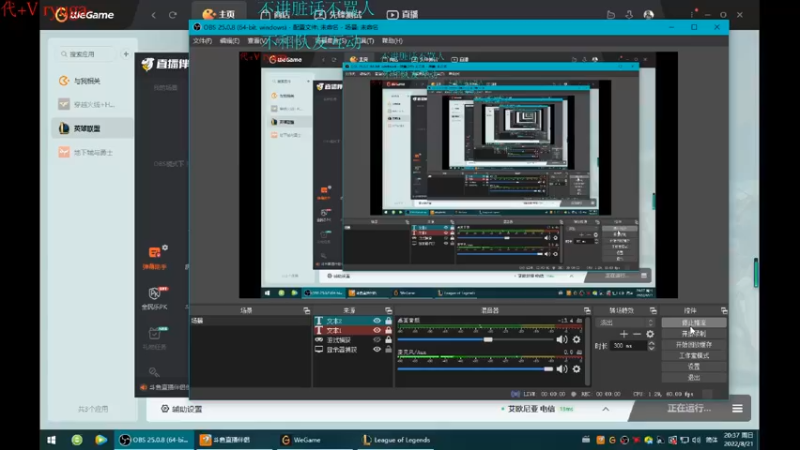This screenshot has height=450, width=800.
Task: Open the green browser icon in taskbar
Action: coord(77,440)
